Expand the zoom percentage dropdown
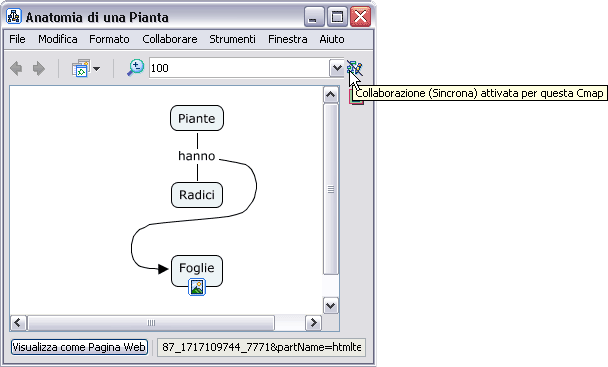The height and width of the screenshot is (367, 608). coord(337,68)
